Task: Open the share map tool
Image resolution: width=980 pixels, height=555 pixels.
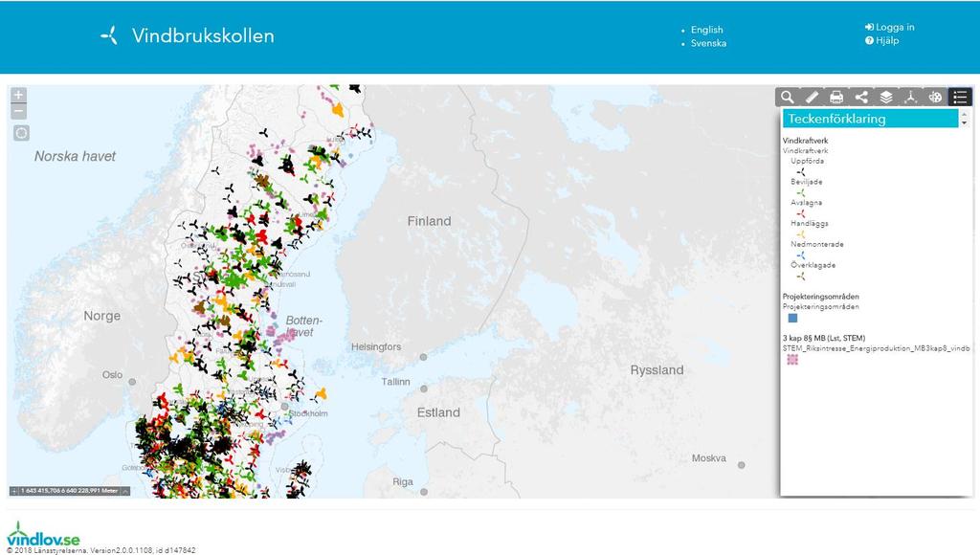Action: click(x=861, y=97)
